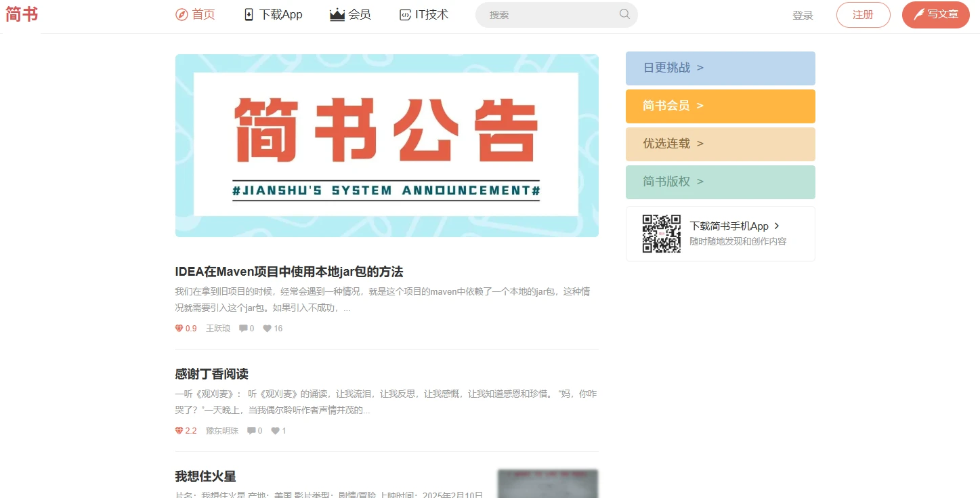
Task: Click the 感谢丁香阅读 article summary text
Action: pos(386,402)
